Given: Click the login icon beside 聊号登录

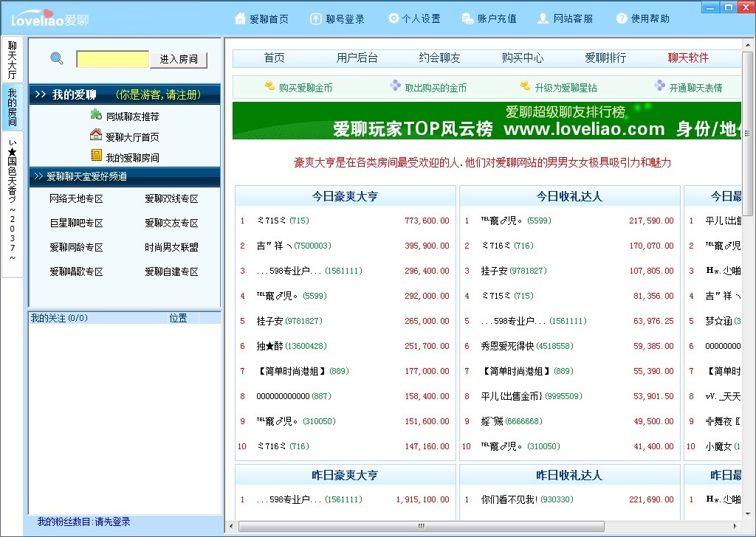Looking at the screenshot, I should pos(315,18).
